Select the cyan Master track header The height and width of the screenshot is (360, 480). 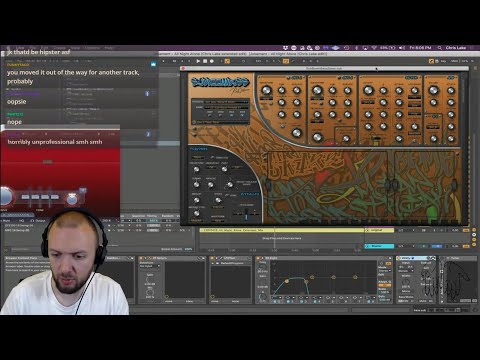coord(379,246)
